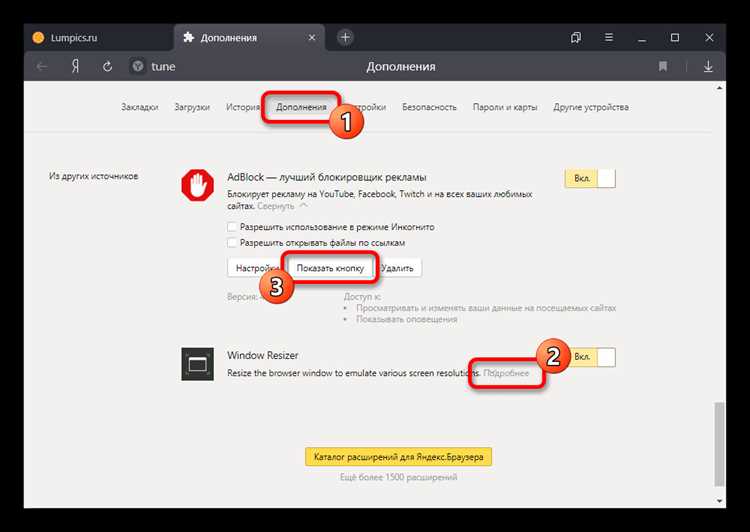
Task: Check Разрешить открывать файлы по ссылкам
Action: click(232, 243)
